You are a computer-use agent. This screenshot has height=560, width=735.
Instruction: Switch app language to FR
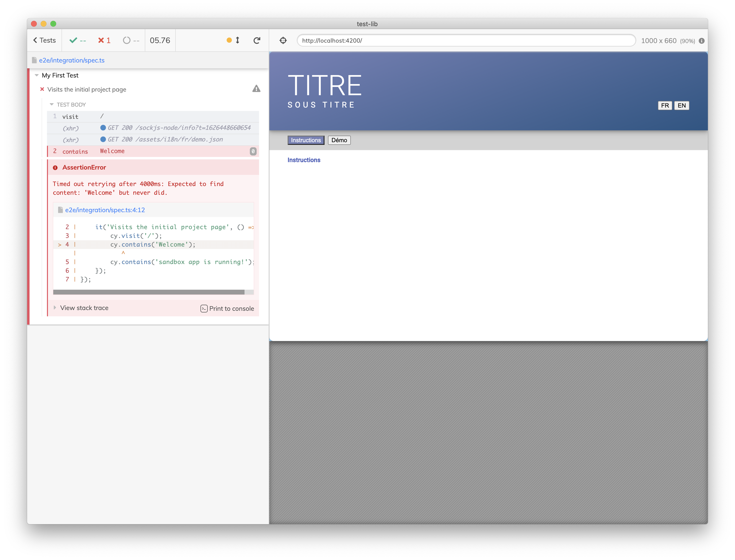665,105
